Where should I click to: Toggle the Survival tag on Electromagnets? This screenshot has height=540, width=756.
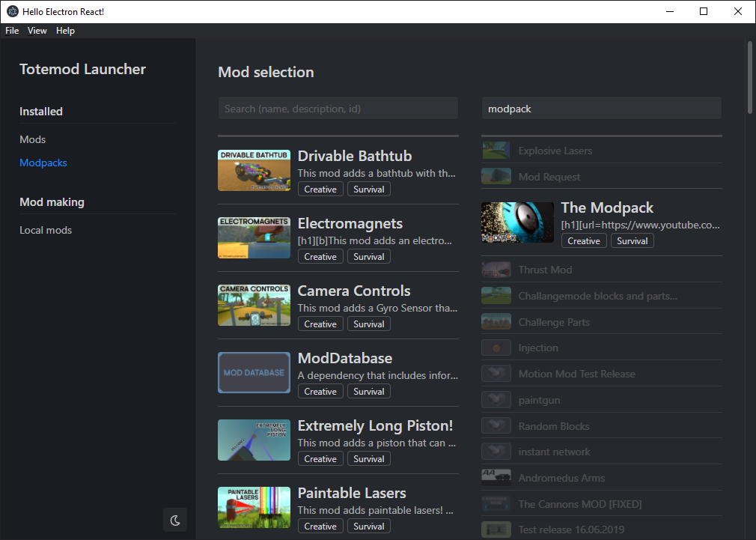pos(368,256)
